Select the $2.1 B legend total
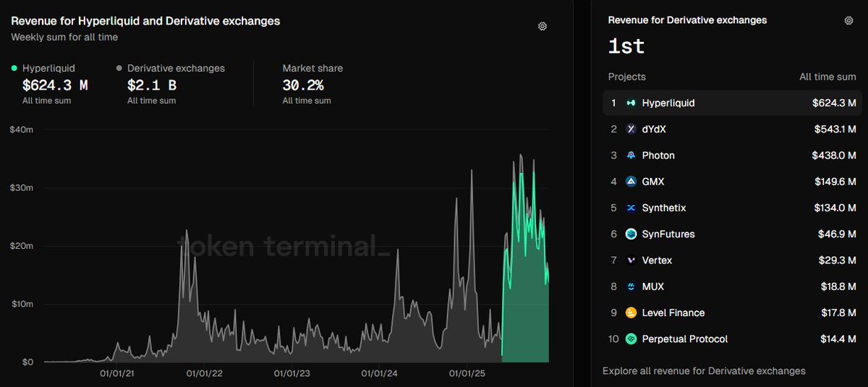This screenshot has width=868, height=387. (x=152, y=85)
